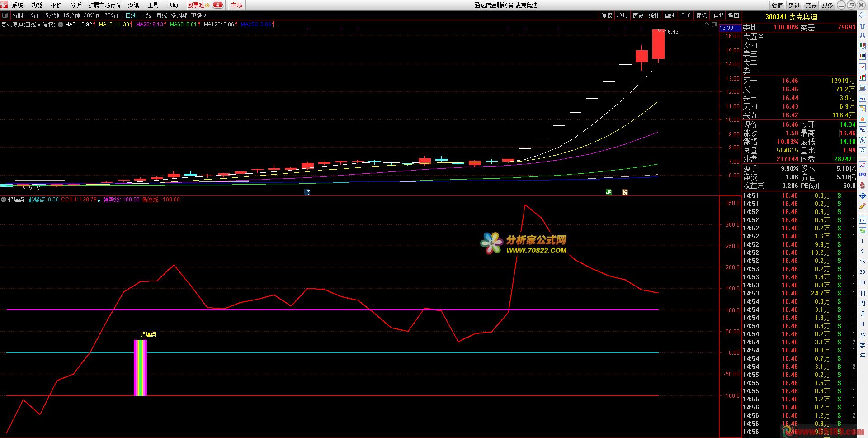
Task: Click the 榜 marker on chart
Action: (625, 192)
